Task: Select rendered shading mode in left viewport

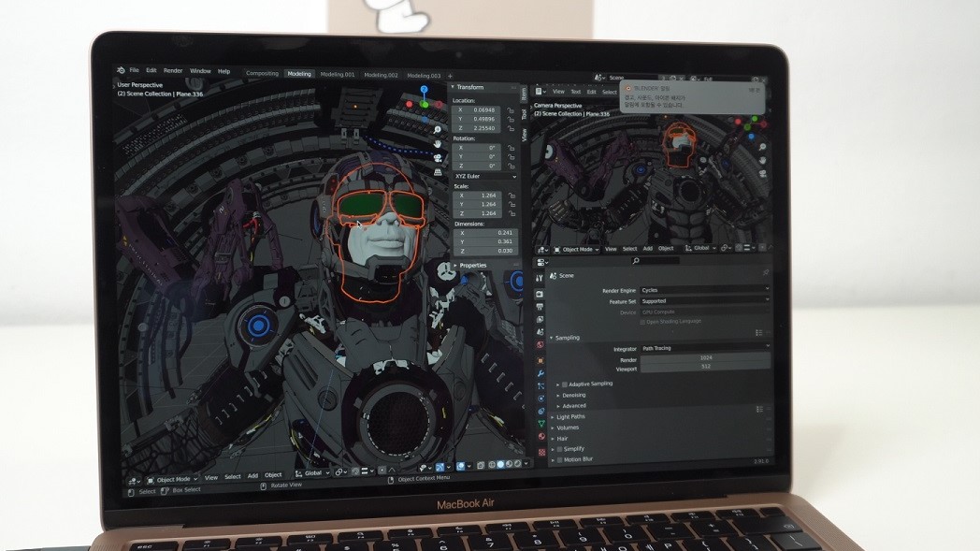Action: (x=517, y=463)
